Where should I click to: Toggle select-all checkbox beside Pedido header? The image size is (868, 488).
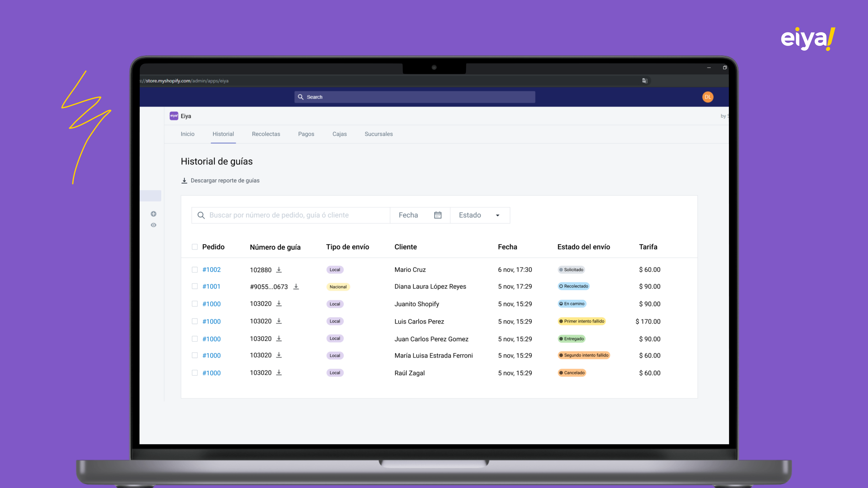coord(195,247)
